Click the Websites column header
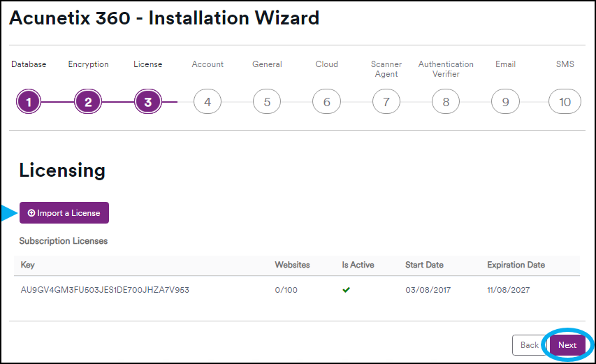The height and width of the screenshot is (364, 596). pyautogui.click(x=292, y=265)
